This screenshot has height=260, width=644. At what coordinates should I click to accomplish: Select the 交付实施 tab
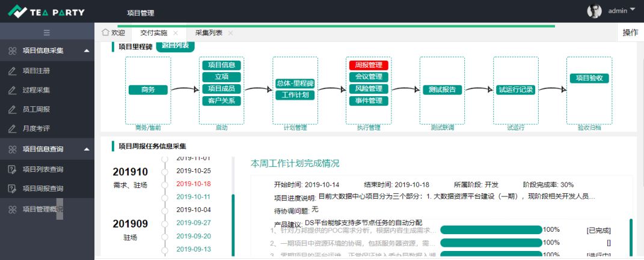153,33
